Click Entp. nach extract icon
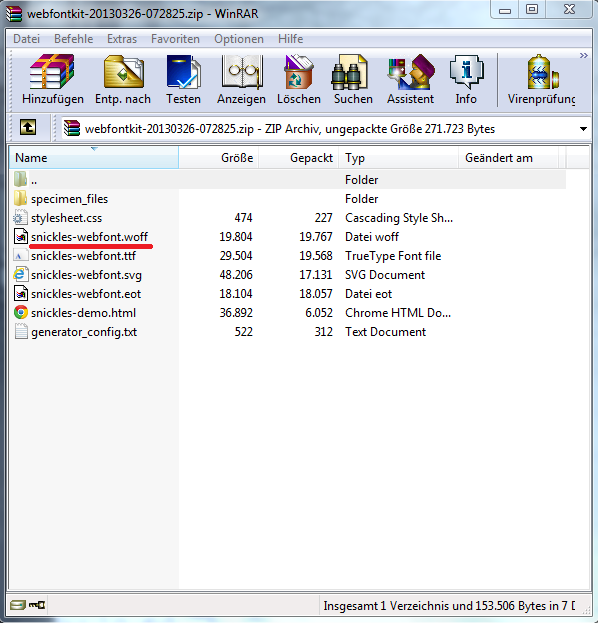Viewport: 598px width, 623px height. pos(123,72)
